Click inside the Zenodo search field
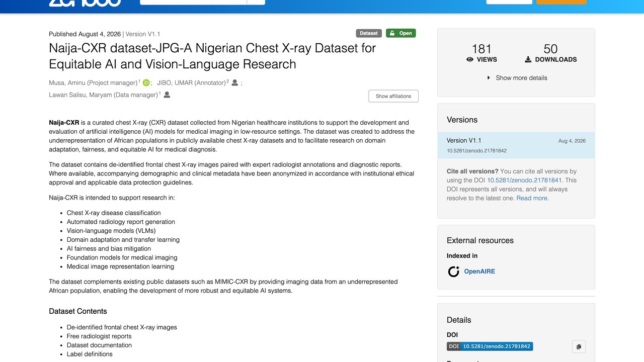The height and width of the screenshot is (362, 644). pyautogui.click(x=193, y=2)
